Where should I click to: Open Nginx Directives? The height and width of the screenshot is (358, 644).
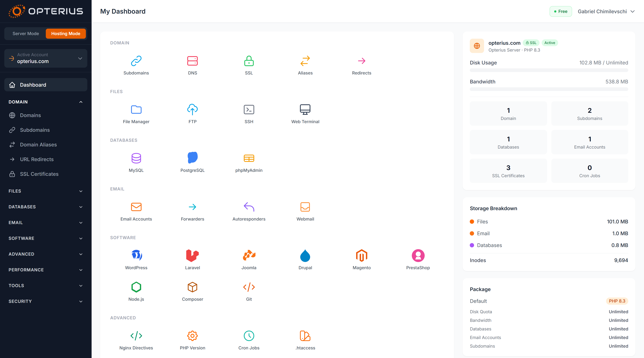point(136,340)
